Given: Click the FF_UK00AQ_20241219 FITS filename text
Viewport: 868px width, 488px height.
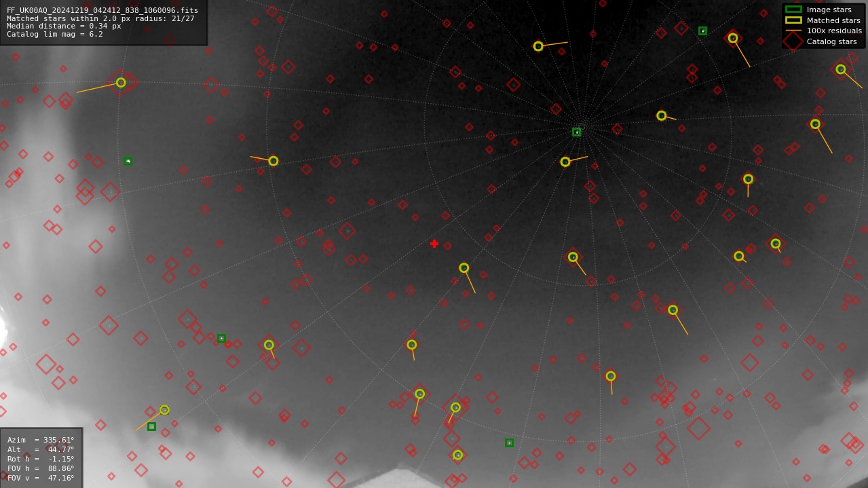Looking at the screenshot, I should point(102,10).
